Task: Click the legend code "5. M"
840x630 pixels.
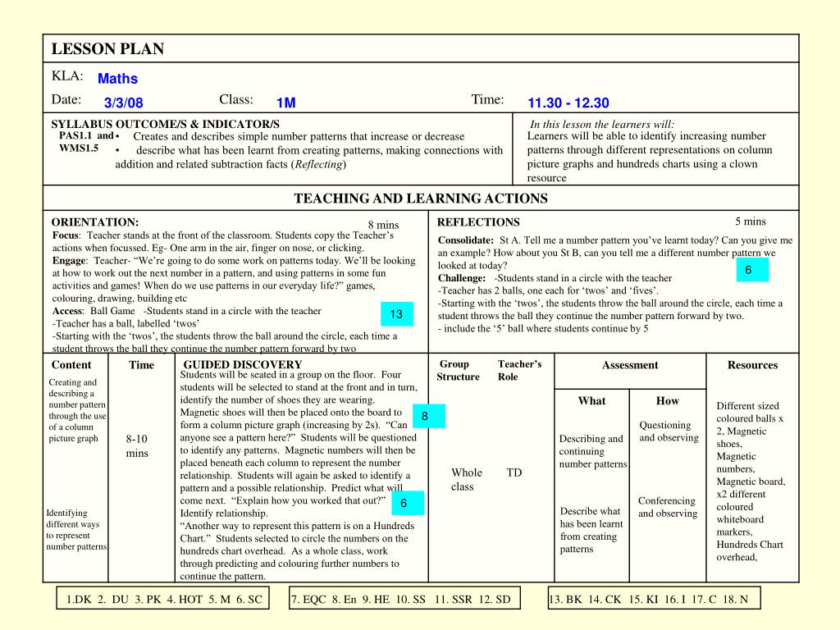Action: [220, 600]
